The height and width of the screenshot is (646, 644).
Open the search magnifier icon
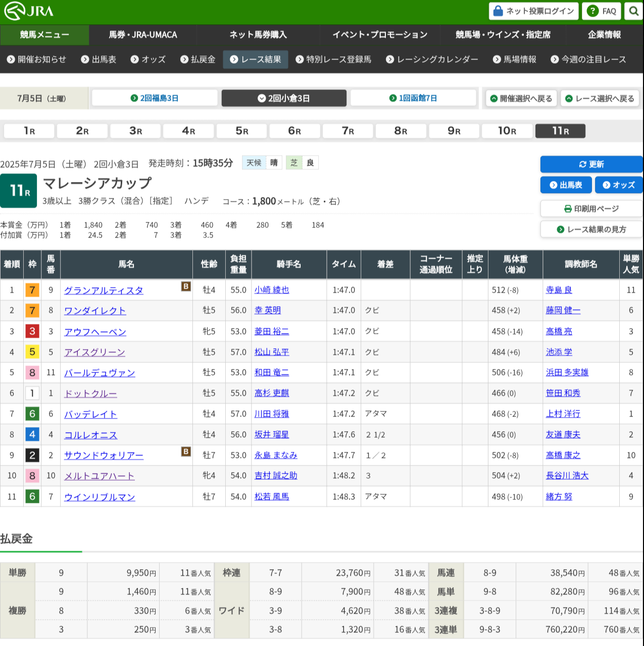(x=633, y=11)
